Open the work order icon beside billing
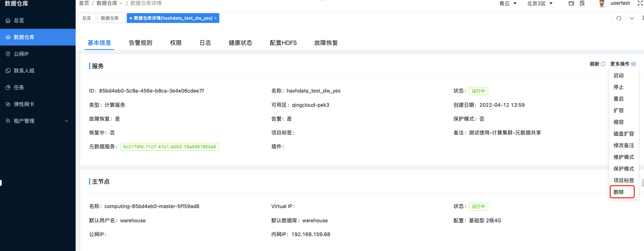This screenshot has width=644, height=251. click(x=582, y=3)
